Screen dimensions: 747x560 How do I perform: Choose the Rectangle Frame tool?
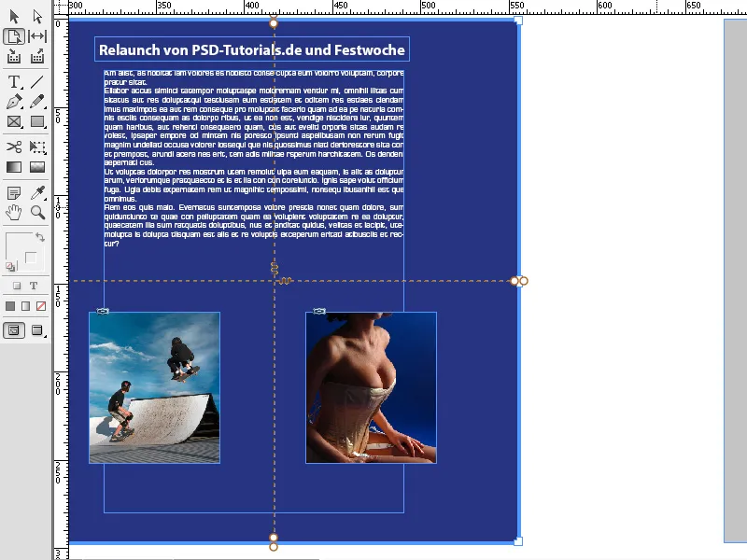click(x=14, y=121)
